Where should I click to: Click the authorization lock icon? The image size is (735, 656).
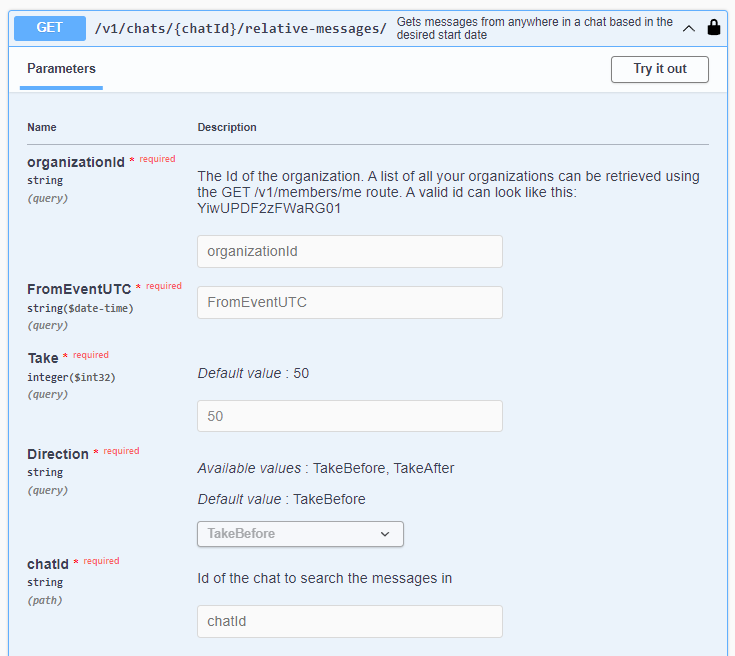click(x=713, y=28)
